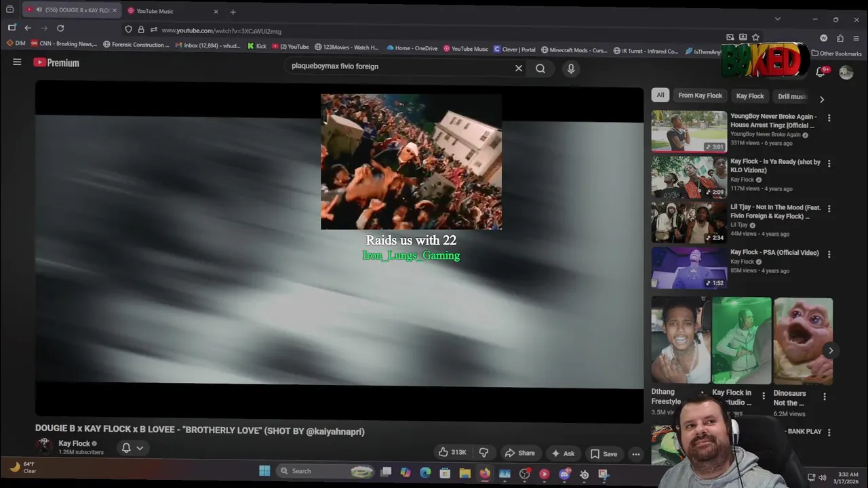Open the YouTube guide hamburger menu
Image resolution: width=868 pixels, height=488 pixels.
click(17, 62)
